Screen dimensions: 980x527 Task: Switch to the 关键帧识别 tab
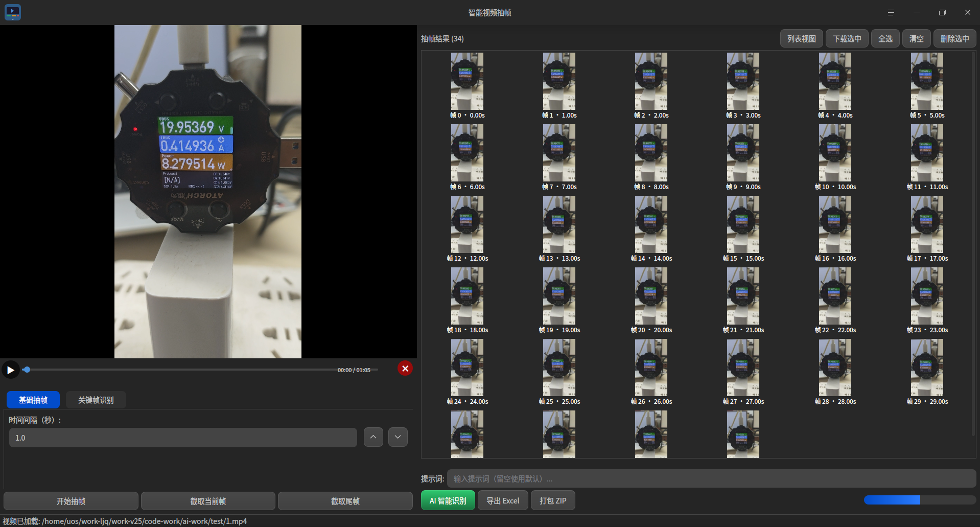[x=96, y=400]
